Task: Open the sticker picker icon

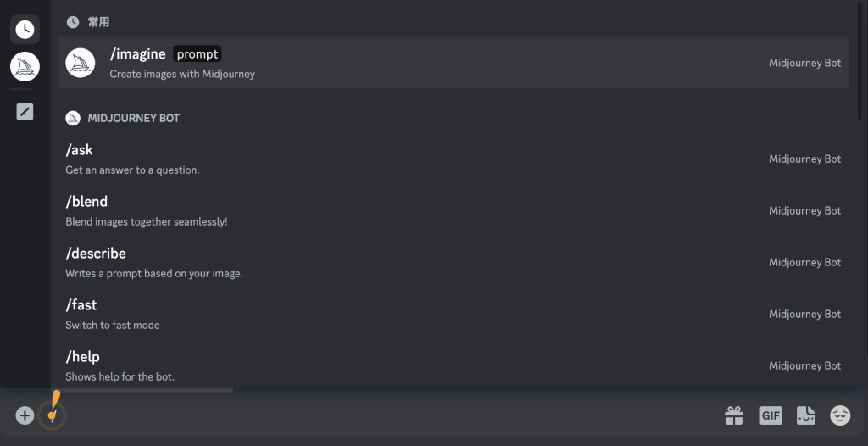Action: (x=806, y=415)
